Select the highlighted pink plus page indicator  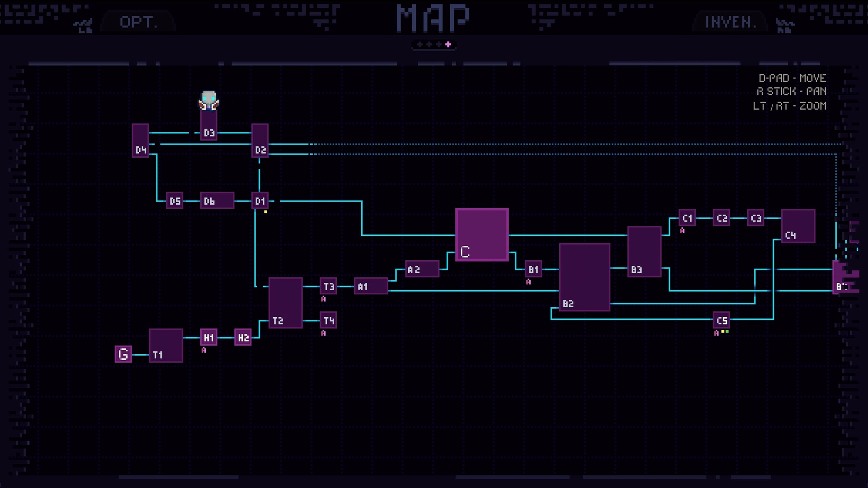pyautogui.click(x=448, y=45)
